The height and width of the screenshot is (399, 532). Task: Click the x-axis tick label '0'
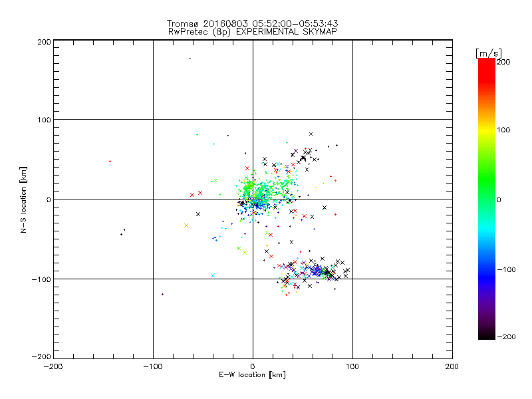[x=253, y=366]
